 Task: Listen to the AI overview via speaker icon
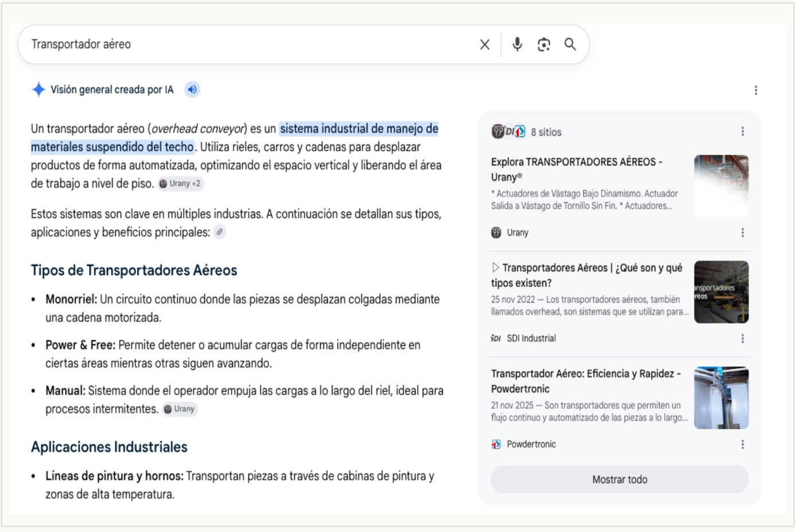click(x=192, y=89)
